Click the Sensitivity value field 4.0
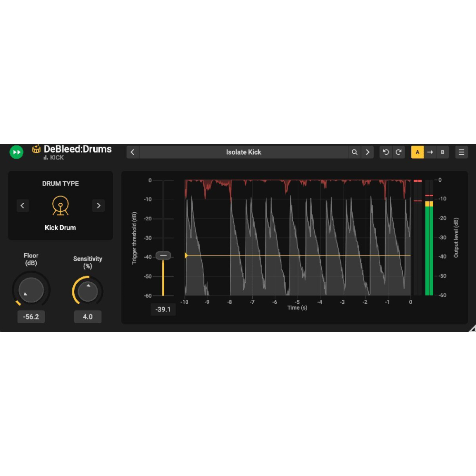476x476 pixels. pyautogui.click(x=88, y=317)
